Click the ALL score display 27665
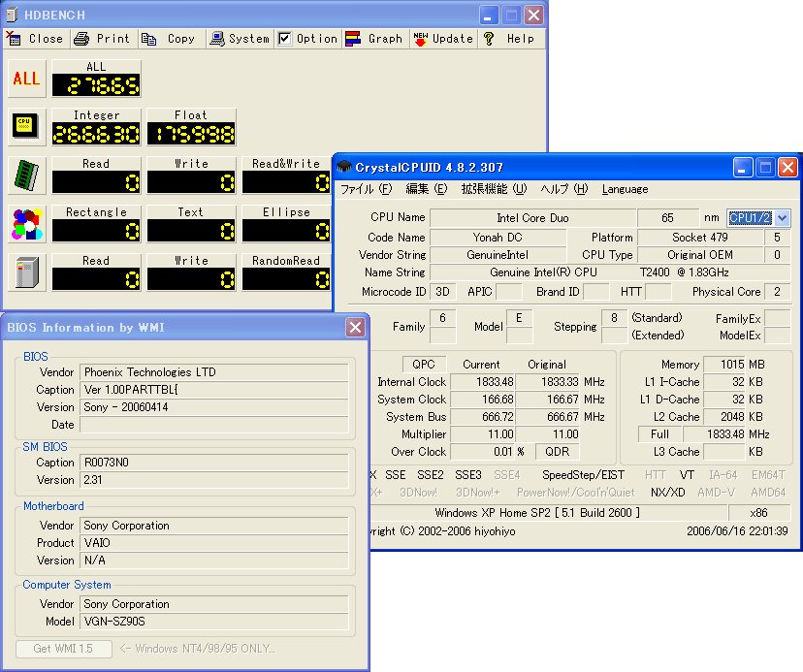This screenshot has height=672, width=803. coord(96,85)
